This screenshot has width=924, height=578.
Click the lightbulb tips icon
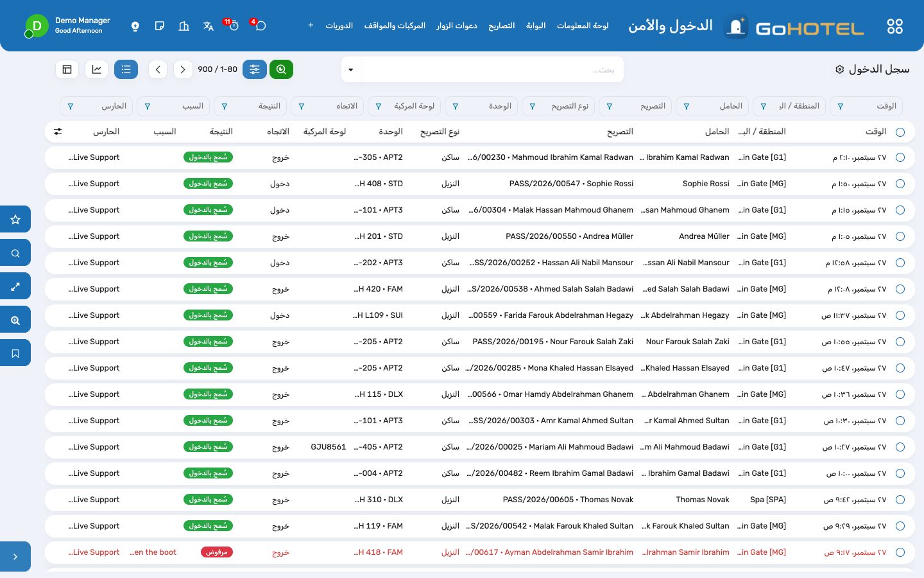135,26
